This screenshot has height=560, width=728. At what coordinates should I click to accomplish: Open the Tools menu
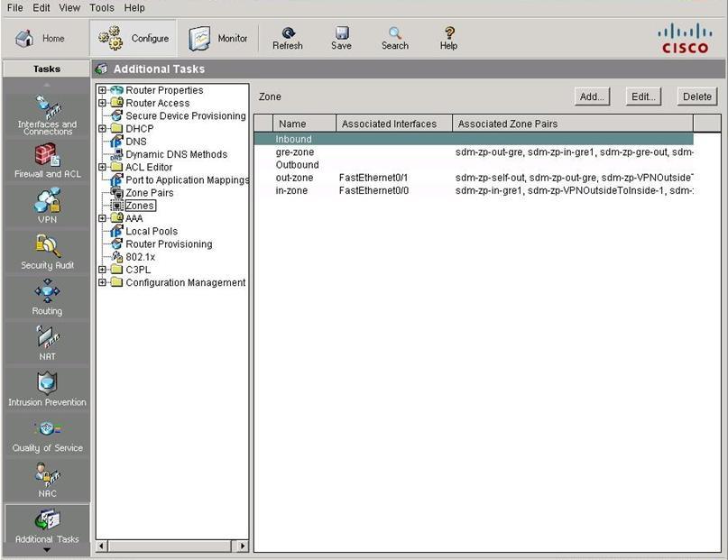point(102,8)
